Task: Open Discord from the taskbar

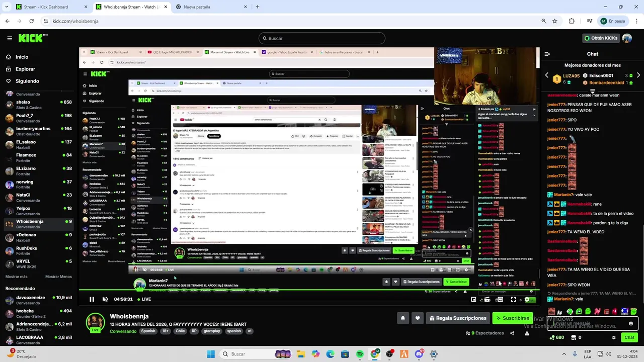Action: (419, 354)
